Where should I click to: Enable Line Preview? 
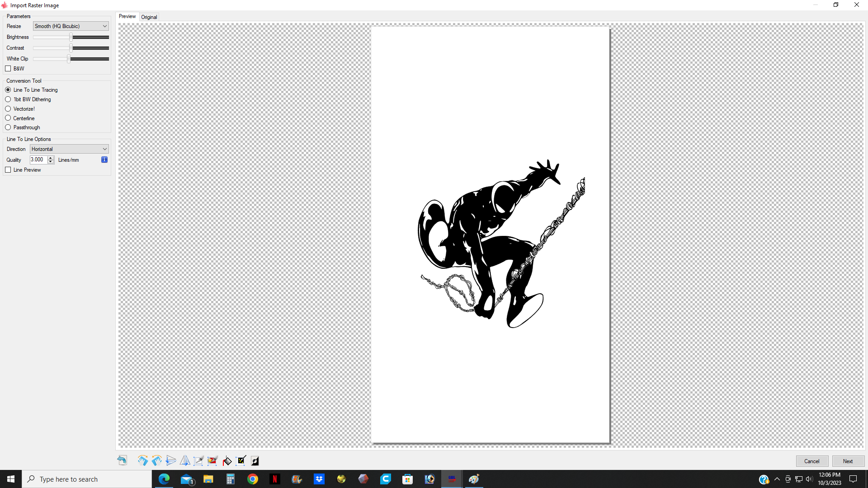click(8, 169)
